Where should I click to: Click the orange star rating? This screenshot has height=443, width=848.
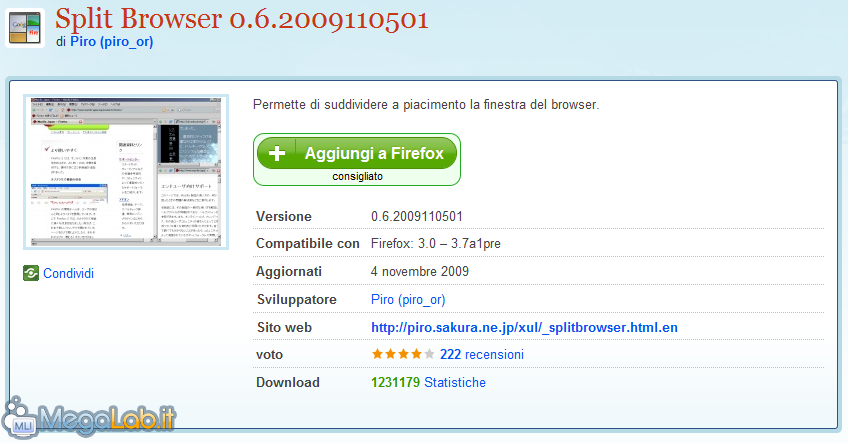pyautogui.click(x=403, y=354)
